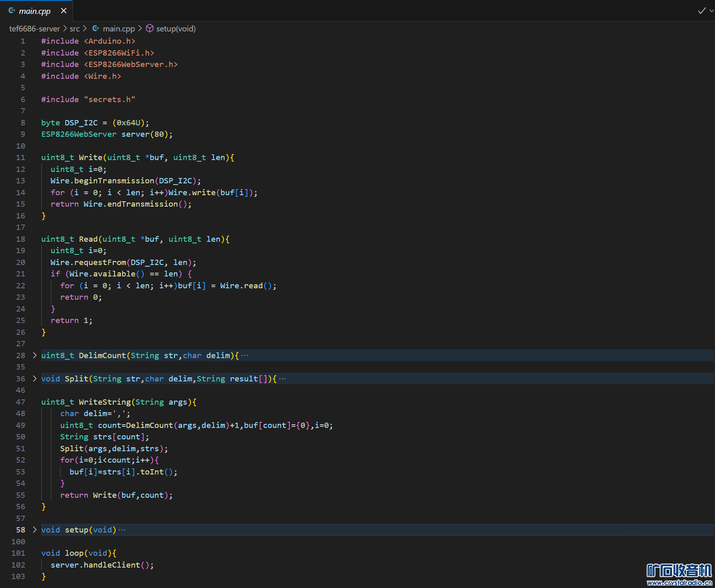
Task: Open tef6686-server breadcrumb folder
Action: (x=34, y=29)
